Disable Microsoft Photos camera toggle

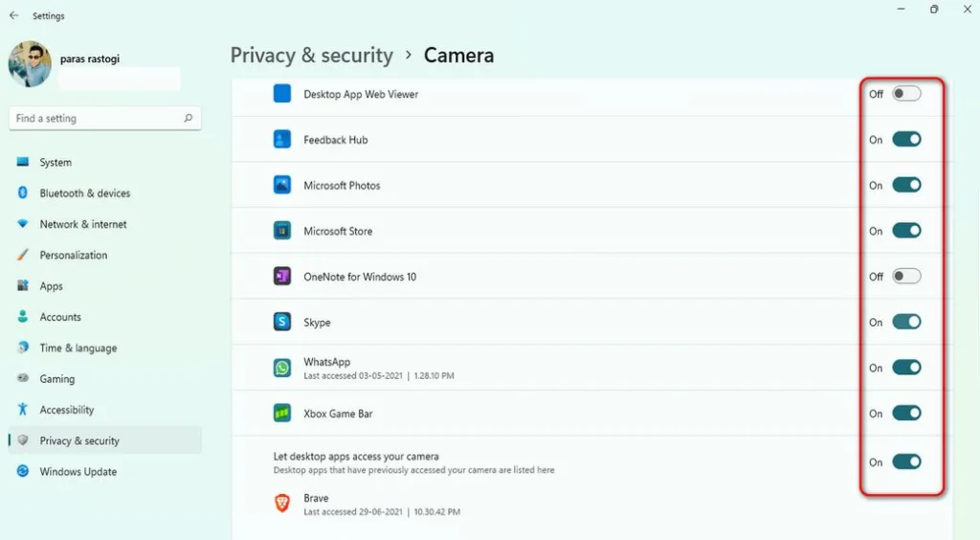pyautogui.click(x=906, y=185)
